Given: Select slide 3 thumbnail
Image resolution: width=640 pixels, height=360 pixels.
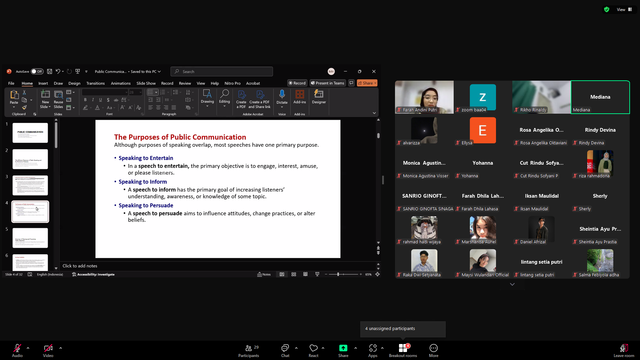Looking at the screenshot, I should click(x=30, y=185).
